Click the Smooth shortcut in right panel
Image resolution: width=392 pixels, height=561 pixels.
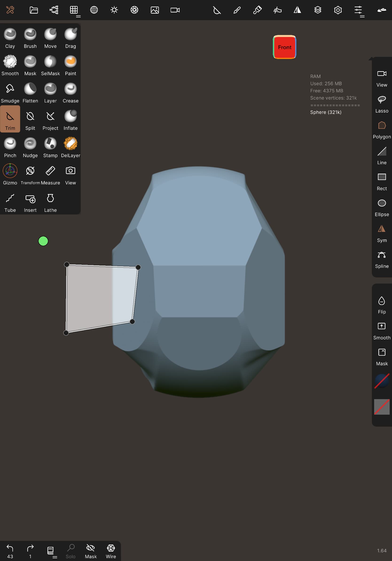(382, 331)
